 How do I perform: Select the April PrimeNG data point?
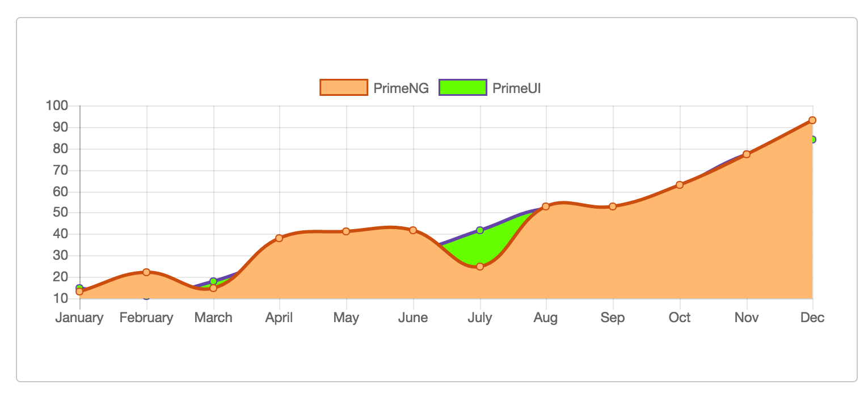tap(280, 238)
